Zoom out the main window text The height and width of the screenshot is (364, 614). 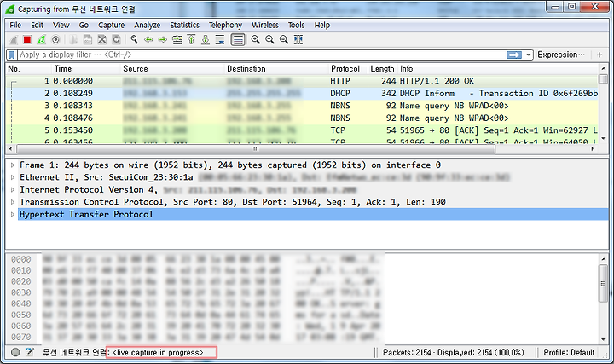[269, 39]
